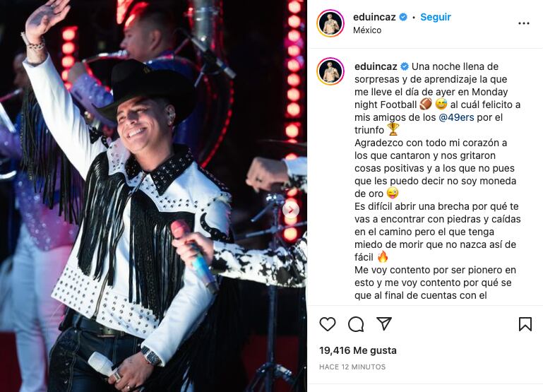Advance to the next photo in carousel
The height and width of the screenshot is (392, 543).
291,210
